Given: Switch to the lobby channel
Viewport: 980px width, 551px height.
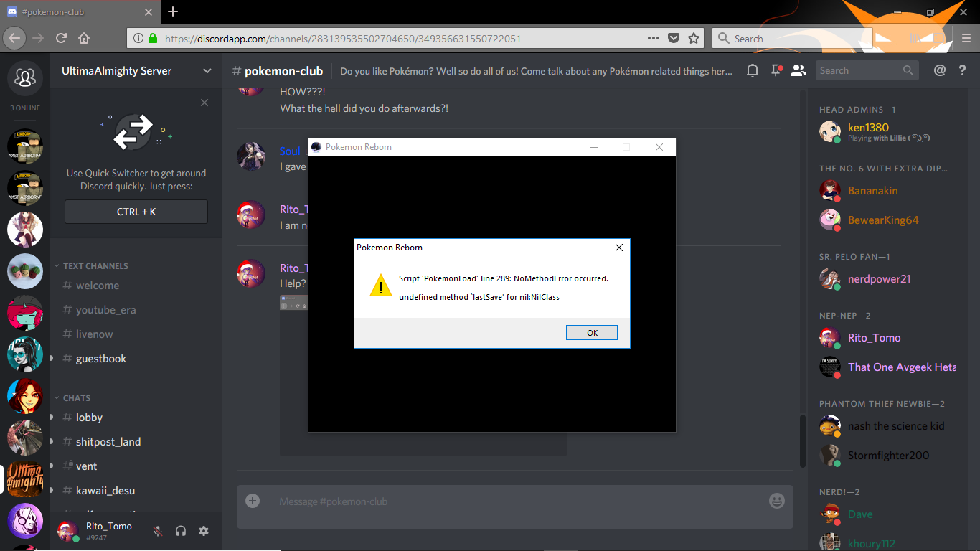Looking at the screenshot, I should [89, 418].
